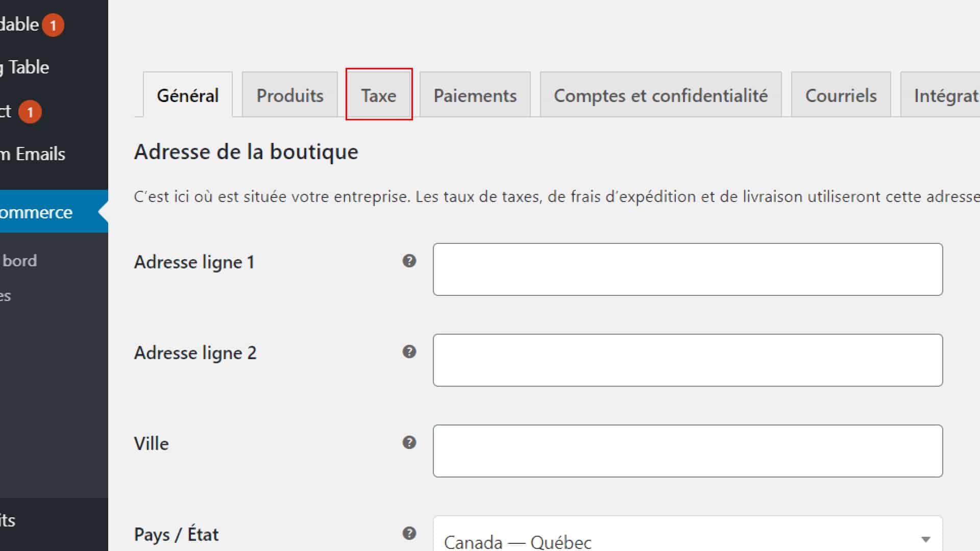
Task: Open Comptes et confidentialité tab
Action: [661, 95]
